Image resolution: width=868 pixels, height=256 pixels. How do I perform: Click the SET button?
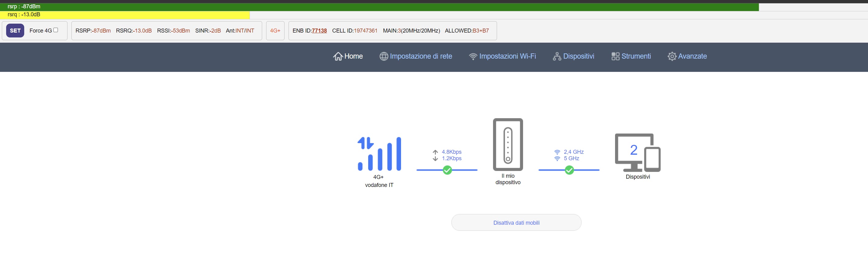tap(15, 31)
